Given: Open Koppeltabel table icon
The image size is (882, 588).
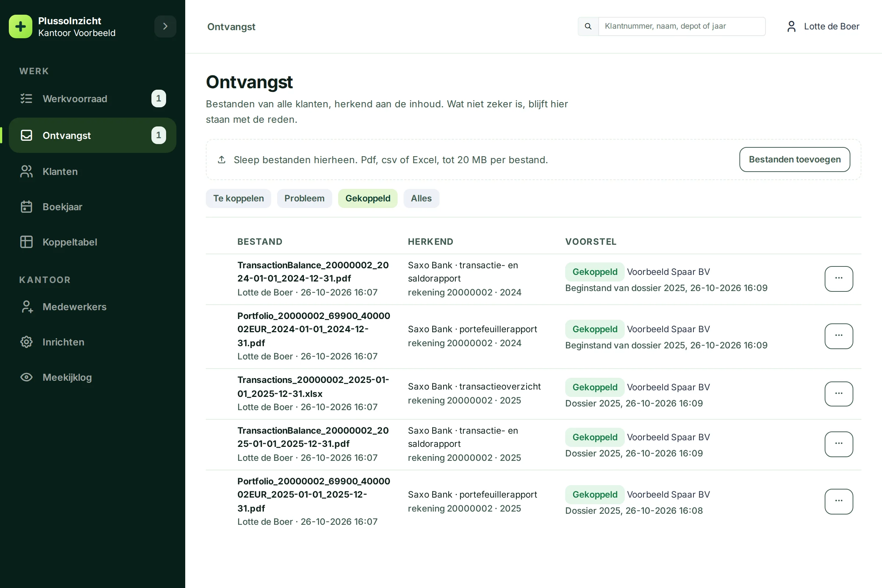Looking at the screenshot, I should 26,242.
